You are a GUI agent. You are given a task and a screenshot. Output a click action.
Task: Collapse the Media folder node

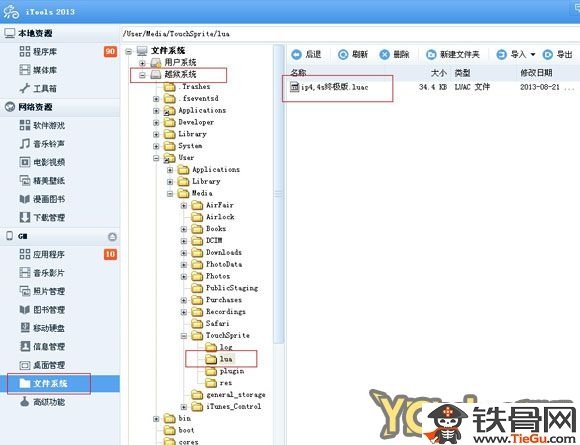170,193
